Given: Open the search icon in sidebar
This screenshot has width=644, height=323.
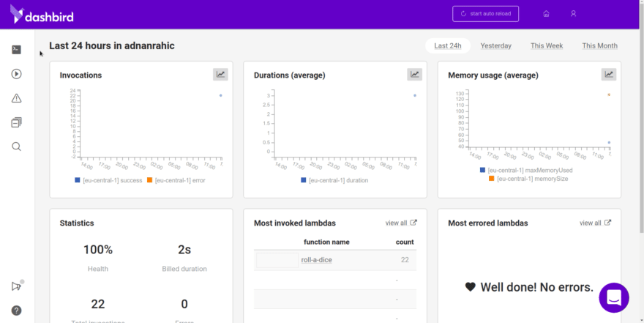Looking at the screenshot, I should coord(17,146).
